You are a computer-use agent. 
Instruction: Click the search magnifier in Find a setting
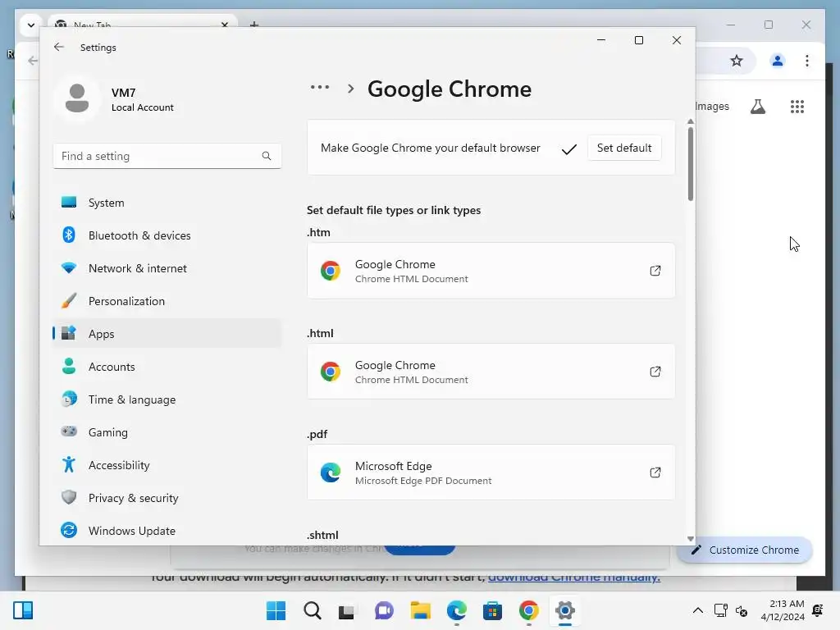pyautogui.click(x=267, y=156)
